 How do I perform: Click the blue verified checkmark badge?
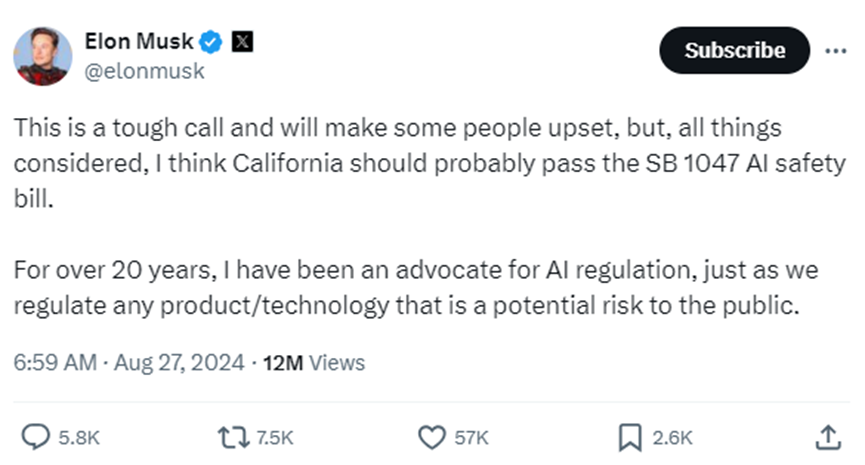pos(211,42)
